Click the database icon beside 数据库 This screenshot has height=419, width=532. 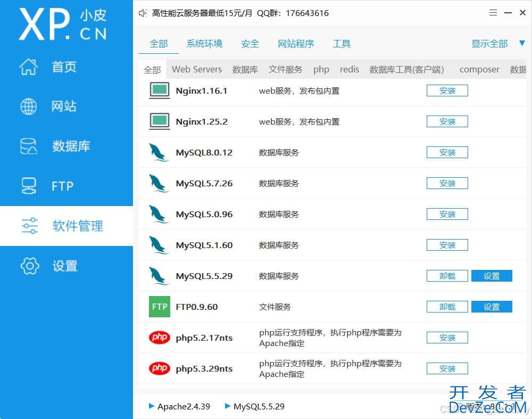pos(29,146)
